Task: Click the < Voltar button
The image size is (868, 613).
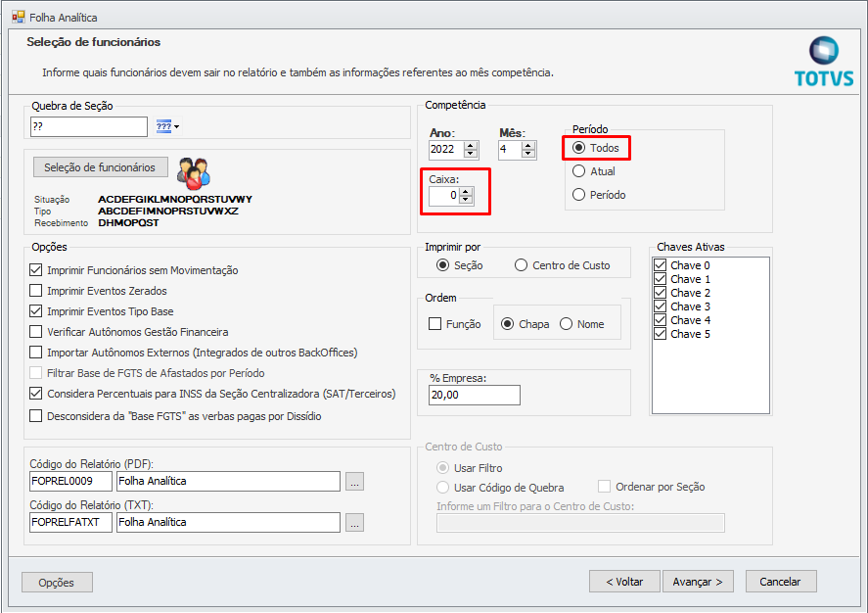Action: click(x=624, y=582)
